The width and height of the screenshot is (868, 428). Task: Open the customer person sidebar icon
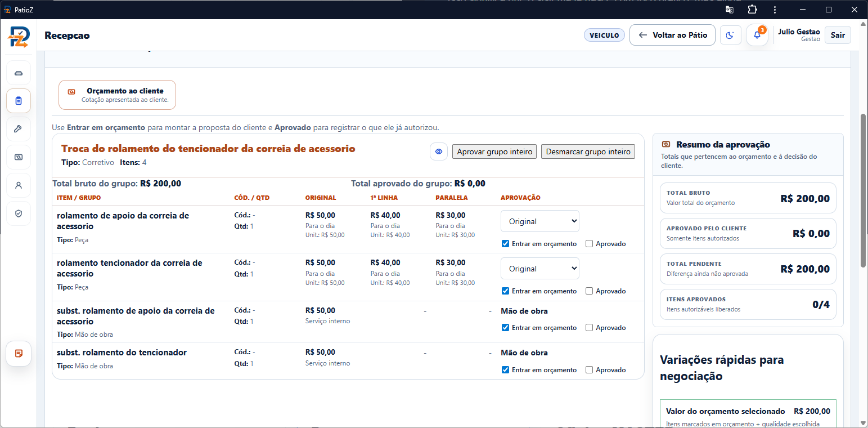point(19,185)
